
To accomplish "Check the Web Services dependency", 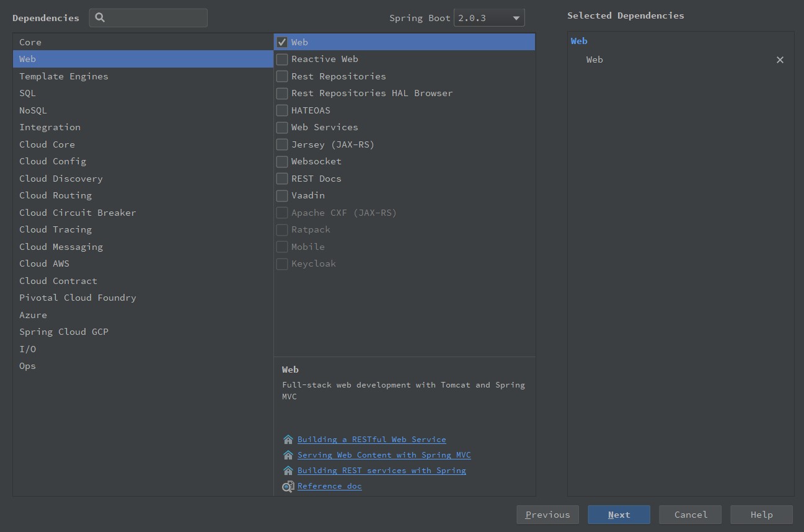I will (282, 127).
